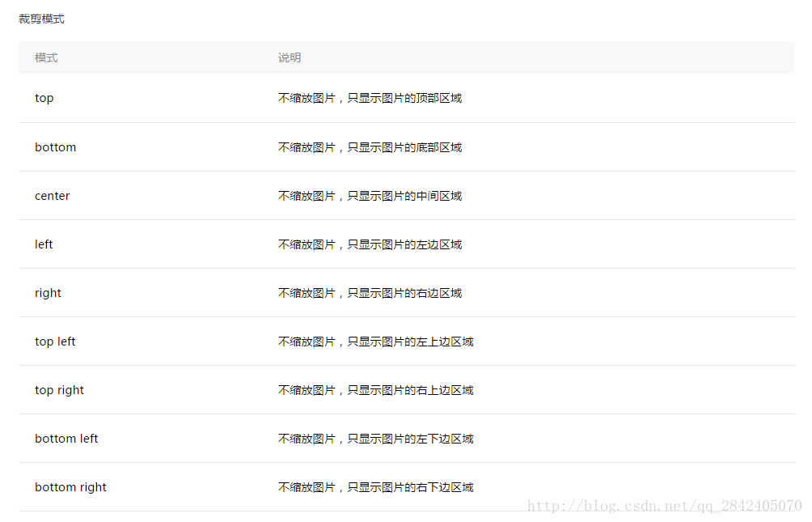Click the 'left' mode cell
The width and height of the screenshot is (812, 522).
44,244
